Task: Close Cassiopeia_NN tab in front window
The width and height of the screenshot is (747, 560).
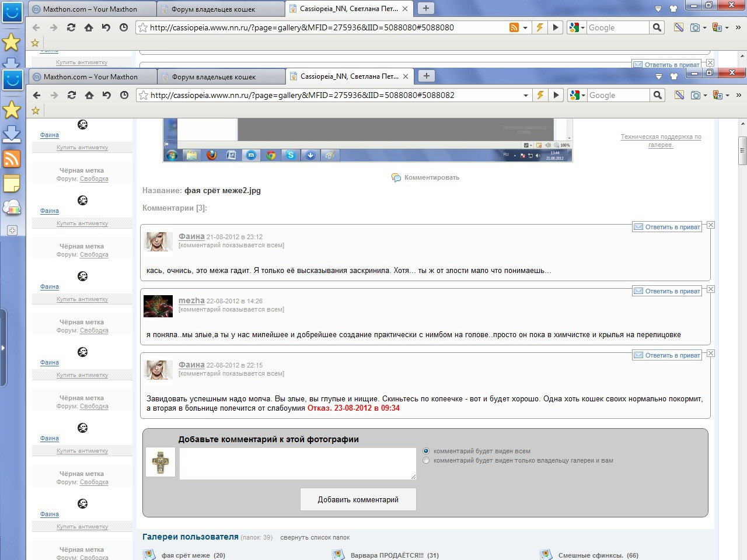Action: pyautogui.click(x=406, y=76)
